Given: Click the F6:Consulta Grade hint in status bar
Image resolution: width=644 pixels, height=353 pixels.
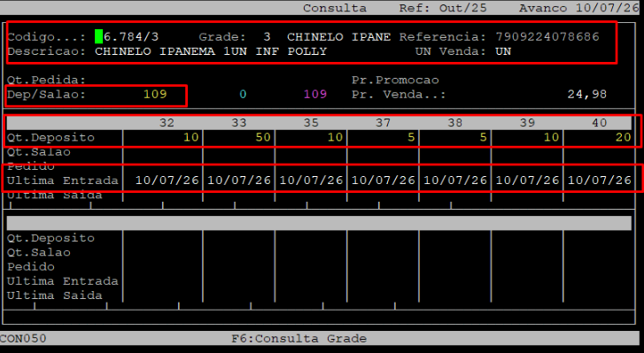Looking at the screenshot, I should [x=299, y=339].
